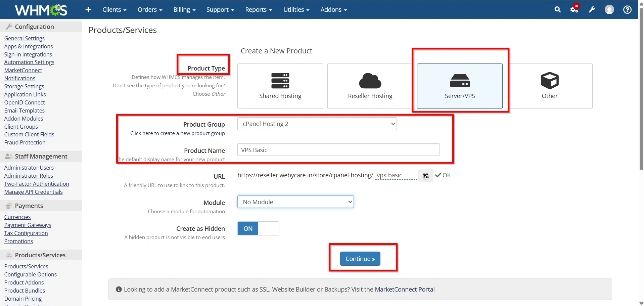Open Product Bundles sidebar link
Screen dimensions: 644x306
25,291
